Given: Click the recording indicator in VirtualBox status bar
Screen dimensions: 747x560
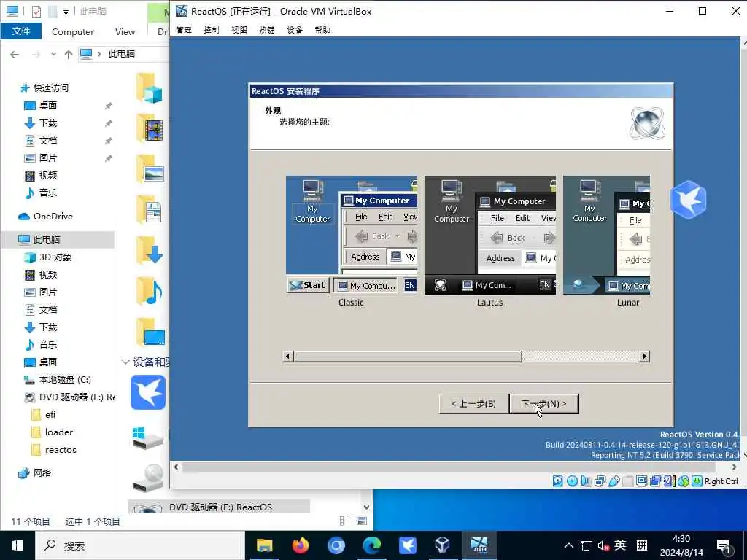Looking at the screenshot, I should coord(656,481).
